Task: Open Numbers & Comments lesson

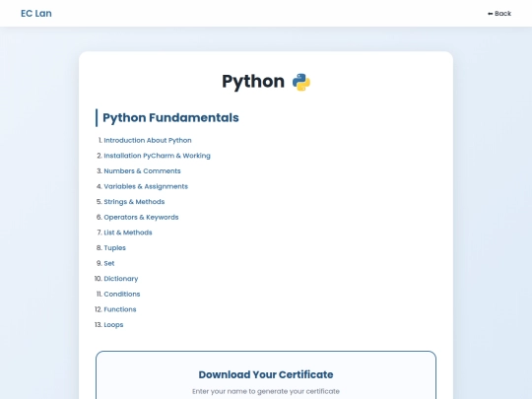Action: [x=142, y=171]
